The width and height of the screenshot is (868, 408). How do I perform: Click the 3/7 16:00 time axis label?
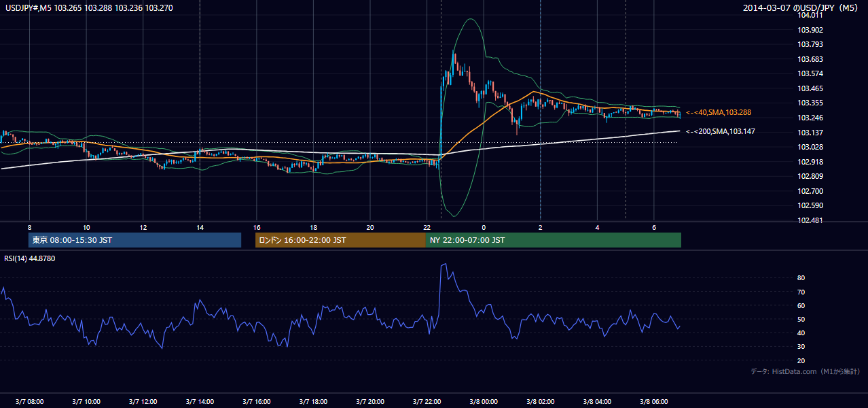pyautogui.click(x=256, y=402)
